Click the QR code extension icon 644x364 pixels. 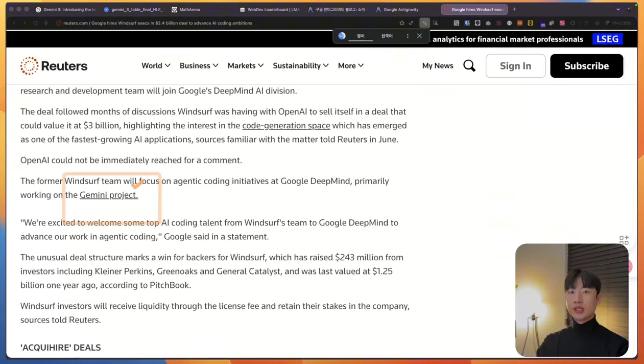[457, 23]
